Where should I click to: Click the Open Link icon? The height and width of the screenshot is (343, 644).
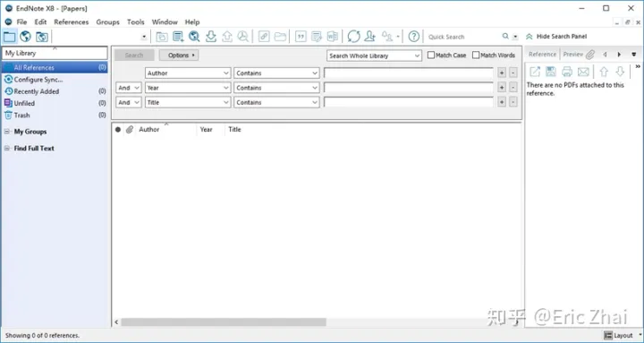[x=264, y=37]
